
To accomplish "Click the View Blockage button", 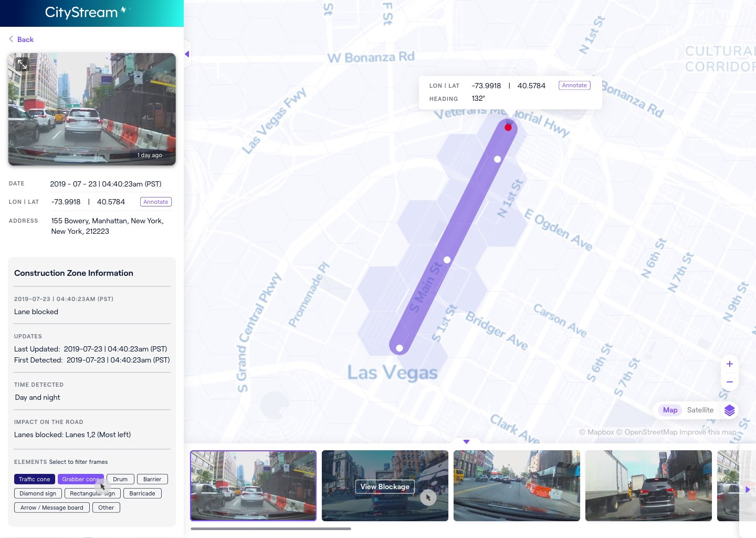I will 385,487.
